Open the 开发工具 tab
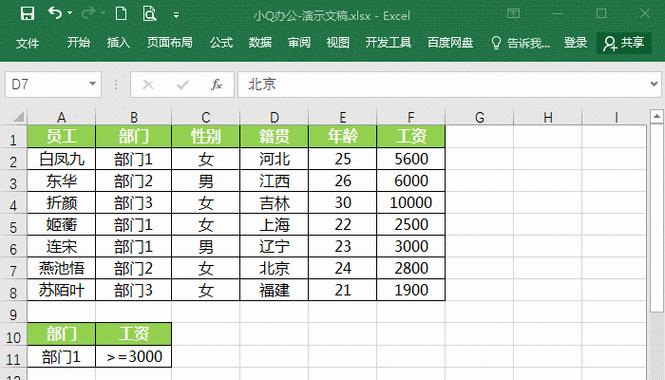This screenshot has width=665, height=380. click(x=388, y=42)
